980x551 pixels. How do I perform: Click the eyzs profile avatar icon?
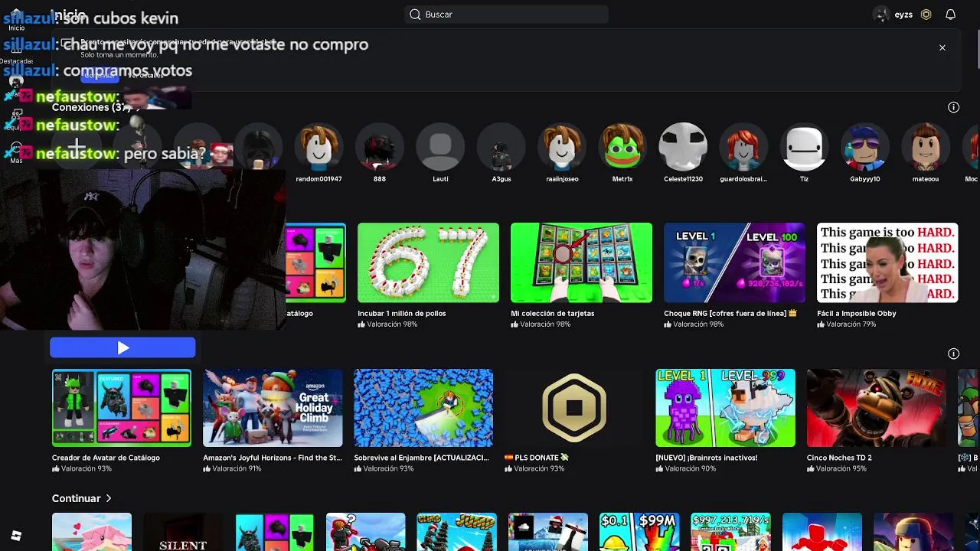881,15
